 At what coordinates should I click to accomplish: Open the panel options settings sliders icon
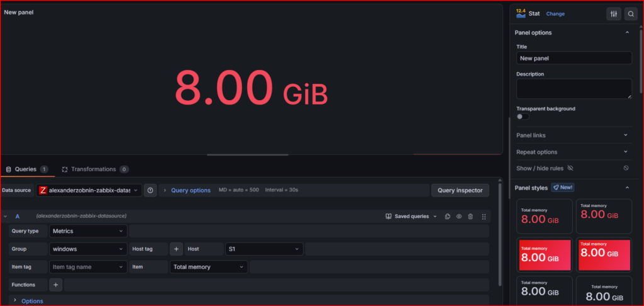(x=614, y=14)
